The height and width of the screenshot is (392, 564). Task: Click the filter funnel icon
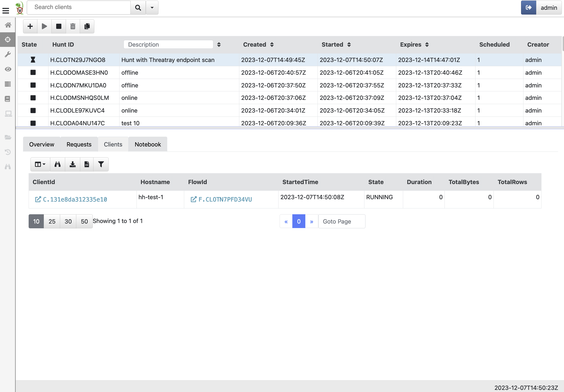101,164
